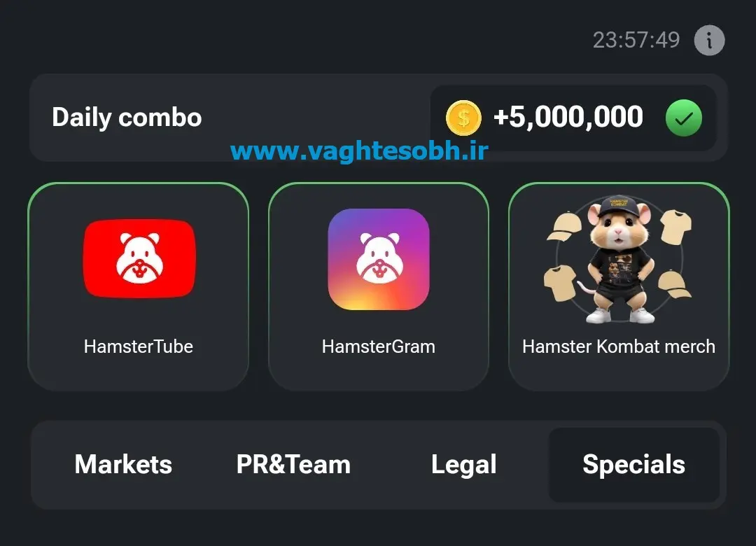This screenshot has height=546, width=756.
Task: Open the HamsterGram card label
Action: coord(379,346)
